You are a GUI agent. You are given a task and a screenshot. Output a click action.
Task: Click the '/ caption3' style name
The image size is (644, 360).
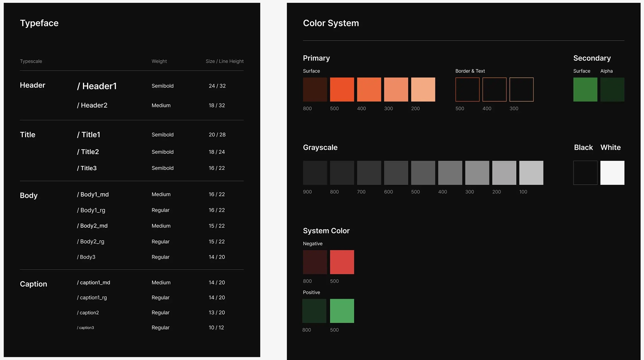(85, 328)
